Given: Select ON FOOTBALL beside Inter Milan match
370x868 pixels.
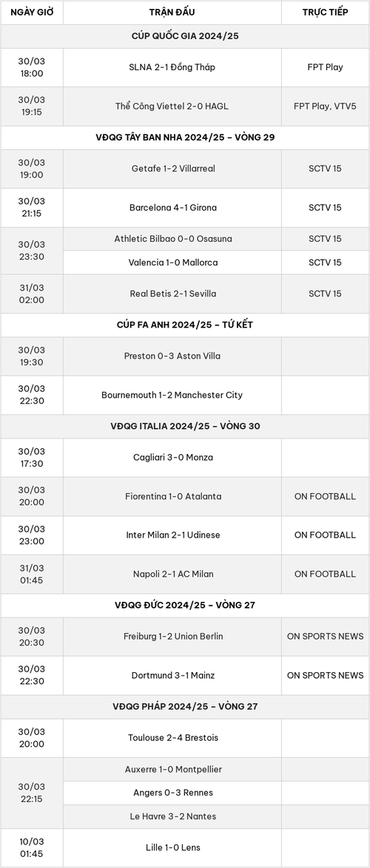Looking at the screenshot, I should tap(325, 535).
